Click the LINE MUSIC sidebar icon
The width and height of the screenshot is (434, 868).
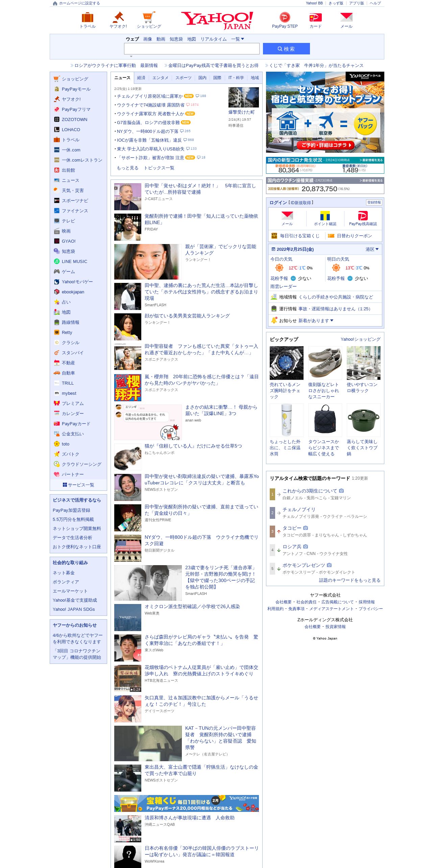(x=57, y=261)
